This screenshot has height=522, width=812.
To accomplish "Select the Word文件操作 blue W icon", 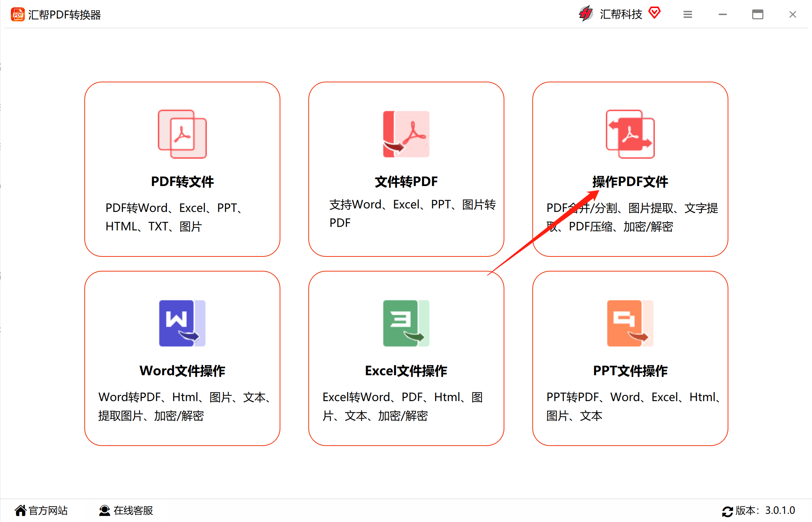I will 182,323.
